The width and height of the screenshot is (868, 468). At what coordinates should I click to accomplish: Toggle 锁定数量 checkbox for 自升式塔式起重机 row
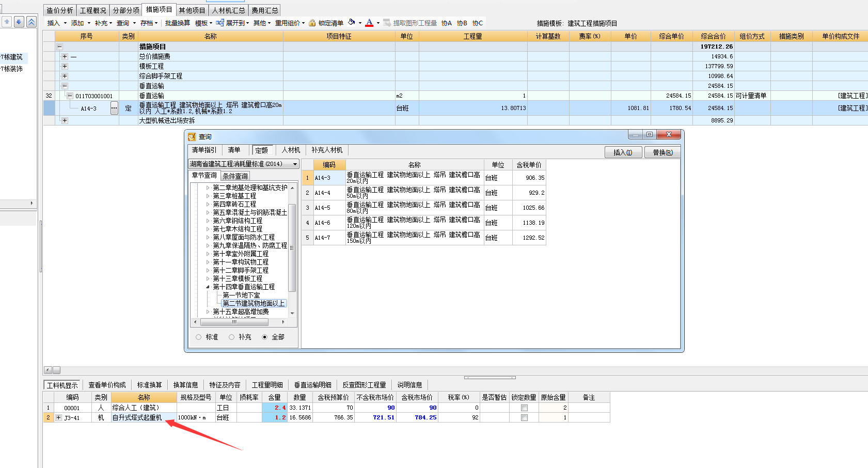pos(524,417)
